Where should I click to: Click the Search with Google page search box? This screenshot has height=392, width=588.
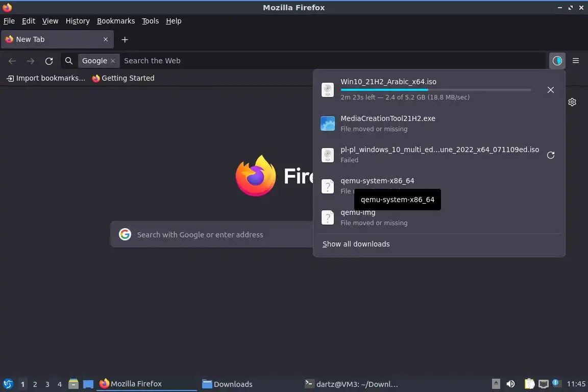[x=212, y=234]
